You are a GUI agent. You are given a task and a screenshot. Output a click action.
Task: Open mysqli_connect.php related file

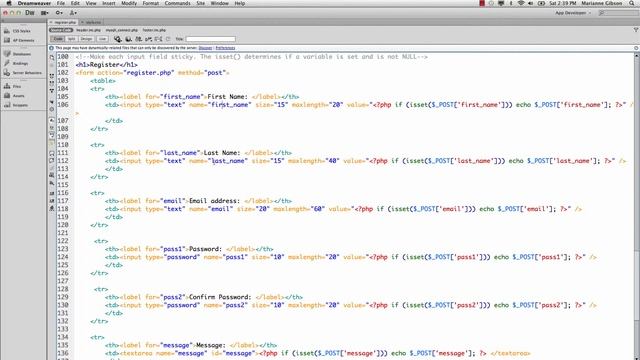point(122,30)
